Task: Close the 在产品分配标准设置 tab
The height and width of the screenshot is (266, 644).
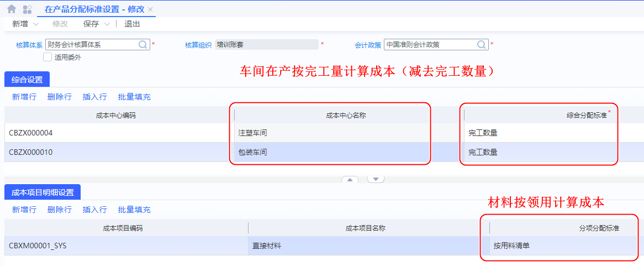Action: tap(150, 9)
